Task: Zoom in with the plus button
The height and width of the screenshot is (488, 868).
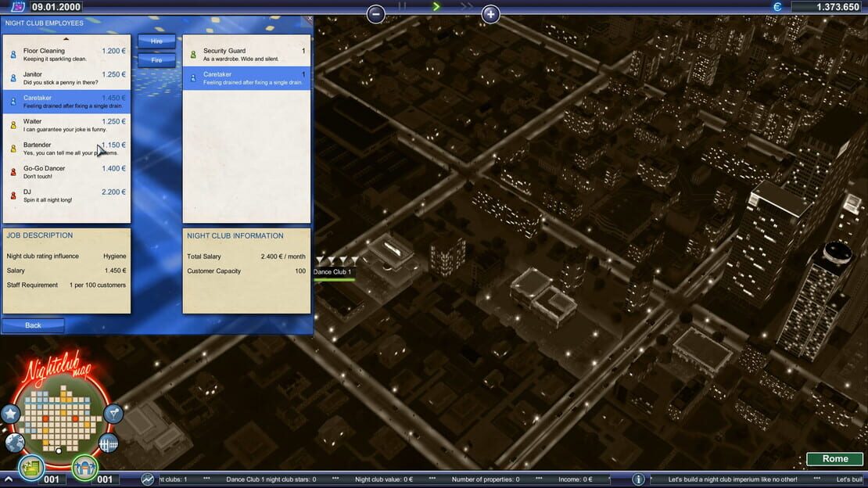Action: pos(490,14)
